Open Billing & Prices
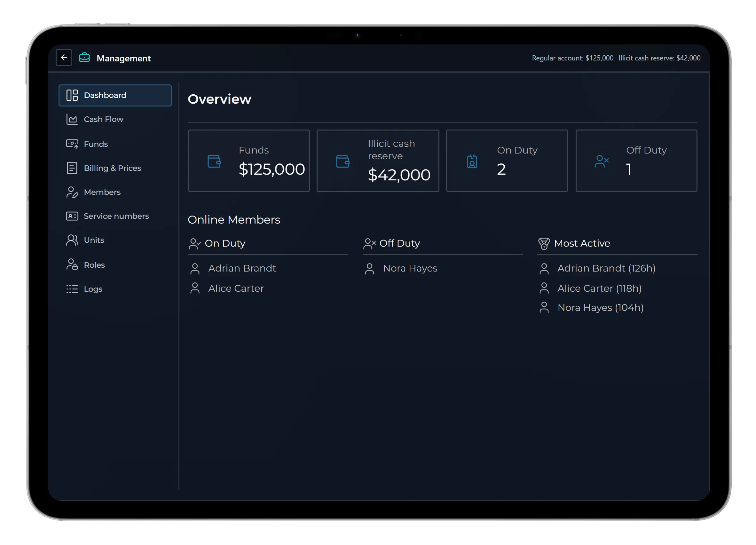756x545 pixels. (115, 168)
